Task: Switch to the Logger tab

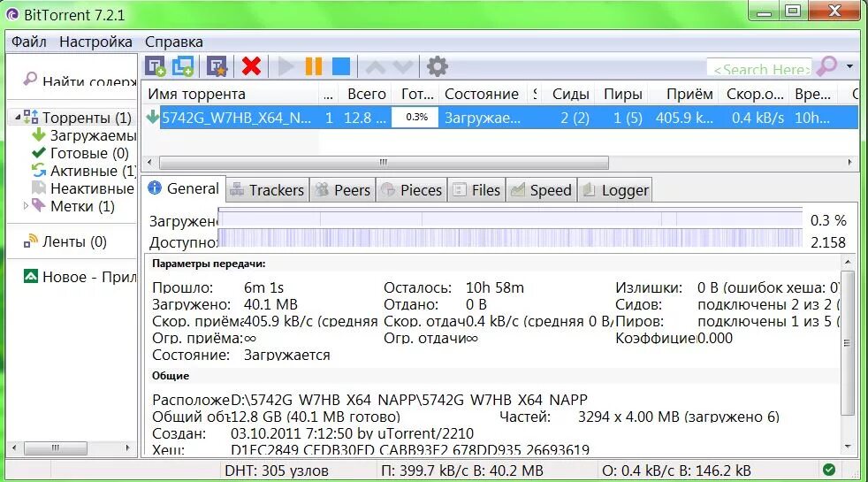Action: tap(615, 190)
